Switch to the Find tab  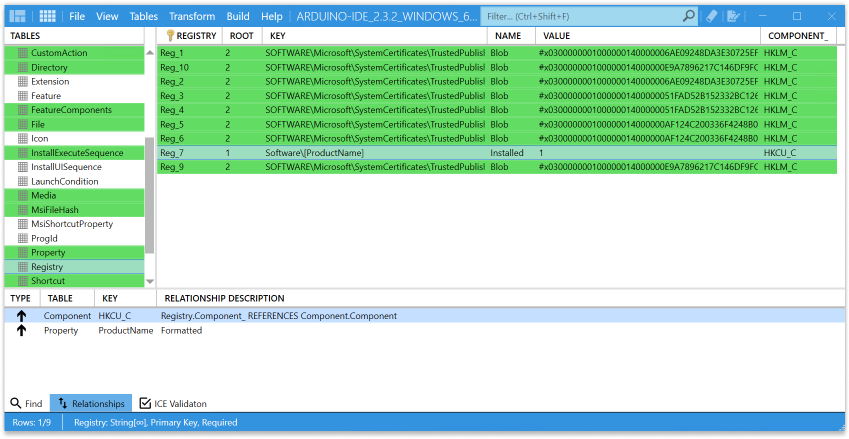(x=27, y=404)
